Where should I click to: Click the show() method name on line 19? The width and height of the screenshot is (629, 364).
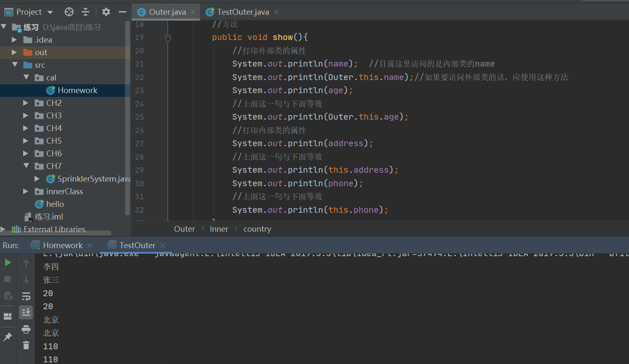[283, 37]
